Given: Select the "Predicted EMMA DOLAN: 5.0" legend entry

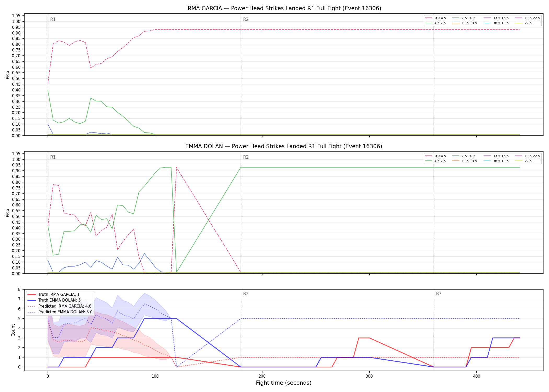Looking at the screenshot, I should click(x=60, y=312).
